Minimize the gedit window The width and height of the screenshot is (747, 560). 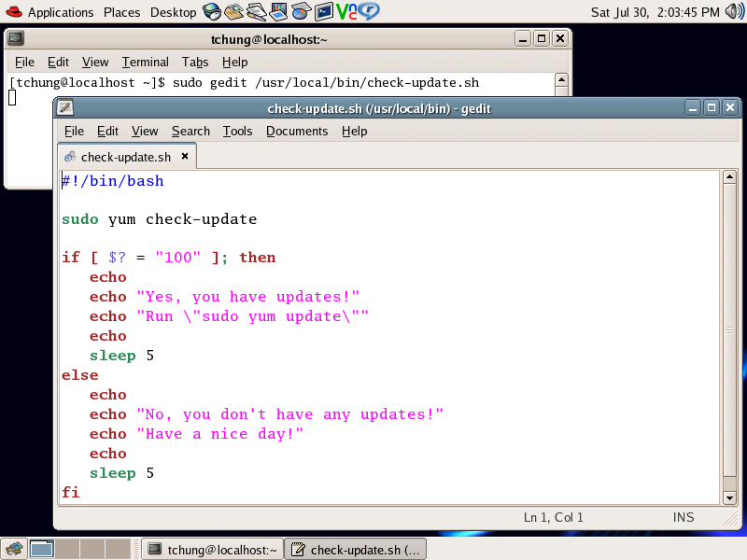tap(693, 108)
